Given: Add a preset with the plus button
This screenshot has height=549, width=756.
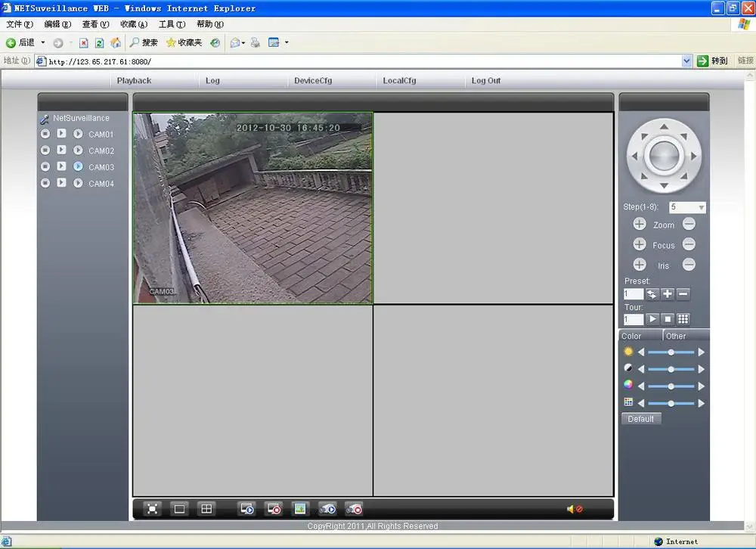Looking at the screenshot, I should pos(668,294).
